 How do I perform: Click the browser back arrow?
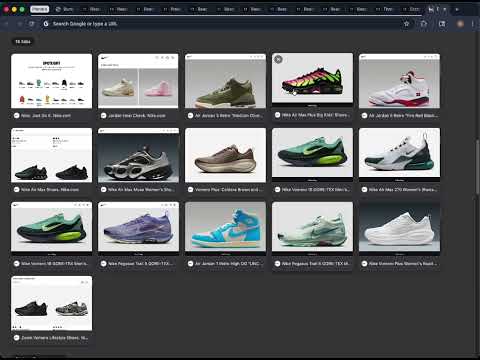point(6,24)
